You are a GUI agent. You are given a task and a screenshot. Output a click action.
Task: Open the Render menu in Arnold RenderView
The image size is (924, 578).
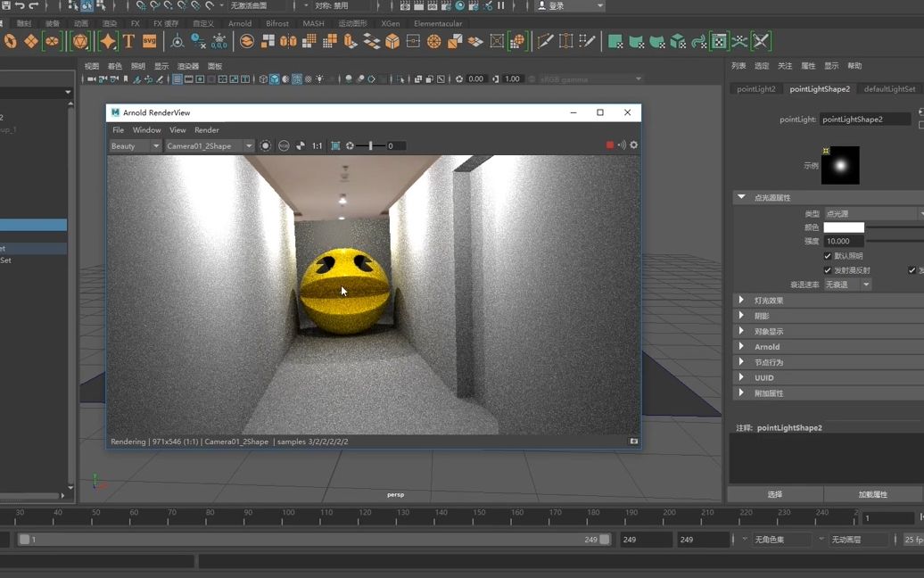(206, 129)
